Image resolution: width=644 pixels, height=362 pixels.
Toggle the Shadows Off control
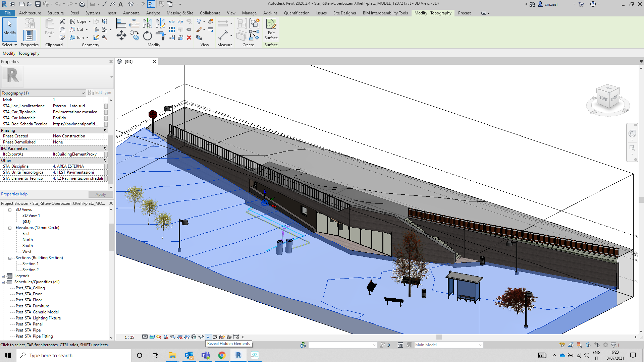click(158, 337)
